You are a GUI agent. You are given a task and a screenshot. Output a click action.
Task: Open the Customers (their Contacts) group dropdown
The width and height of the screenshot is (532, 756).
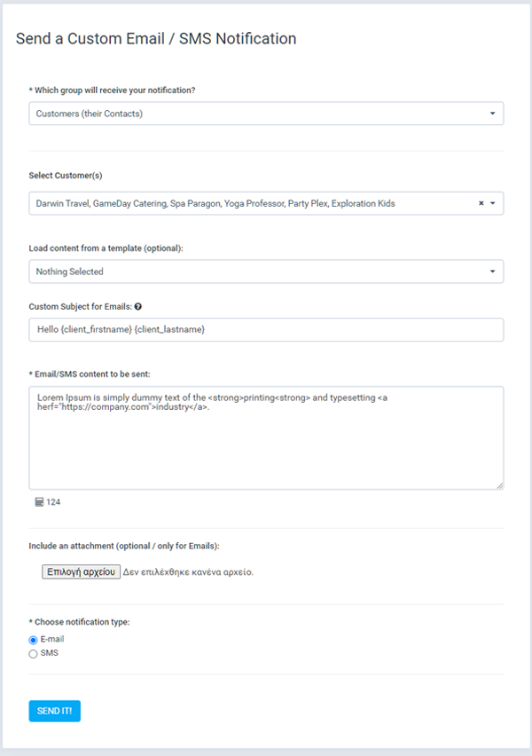[x=266, y=114]
